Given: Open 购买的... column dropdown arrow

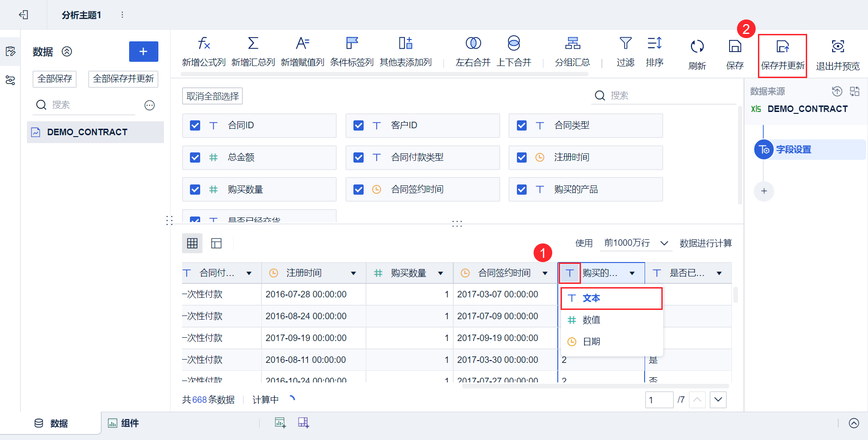Looking at the screenshot, I should [x=632, y=273].
